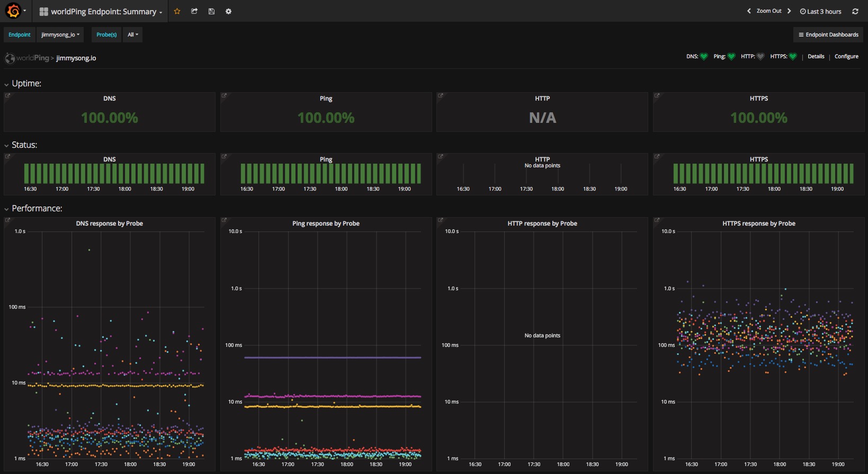Click the share dashboard icon
This screenshot has width=868, height=474.
click(x=194, y=11)
